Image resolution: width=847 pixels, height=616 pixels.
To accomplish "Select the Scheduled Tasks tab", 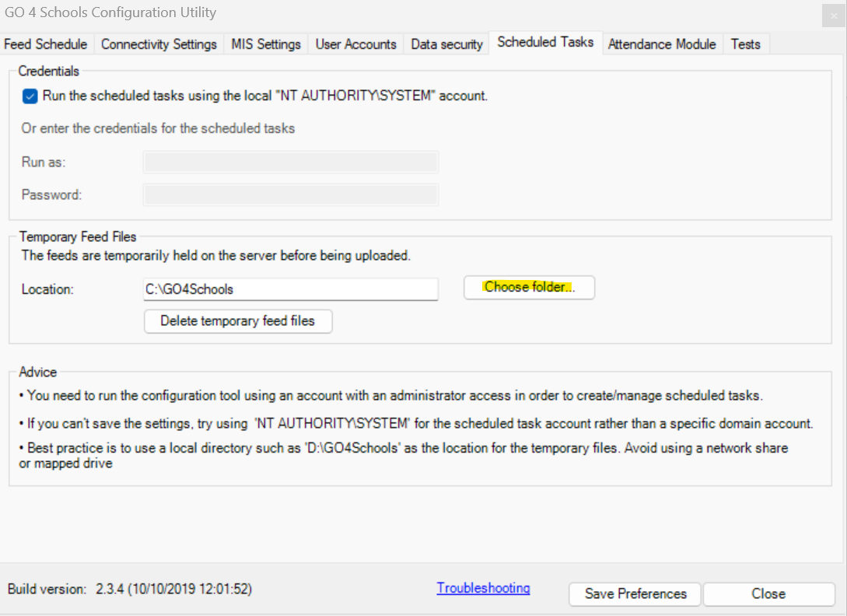I will pos(545,42).
